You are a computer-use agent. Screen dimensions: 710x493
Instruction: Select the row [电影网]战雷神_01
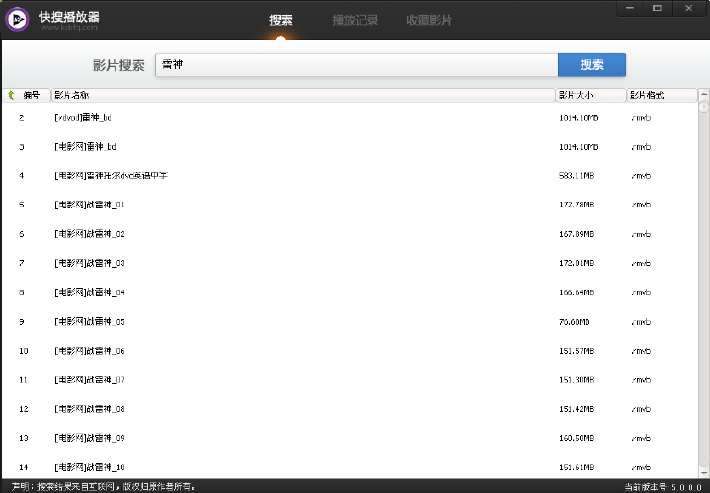350,205
